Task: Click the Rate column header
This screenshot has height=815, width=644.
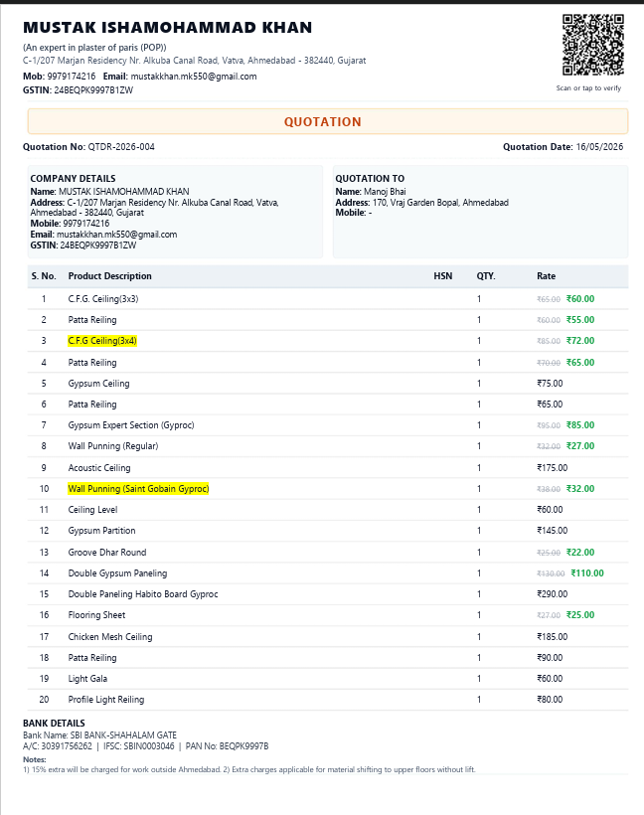Action: coord(546,276)
